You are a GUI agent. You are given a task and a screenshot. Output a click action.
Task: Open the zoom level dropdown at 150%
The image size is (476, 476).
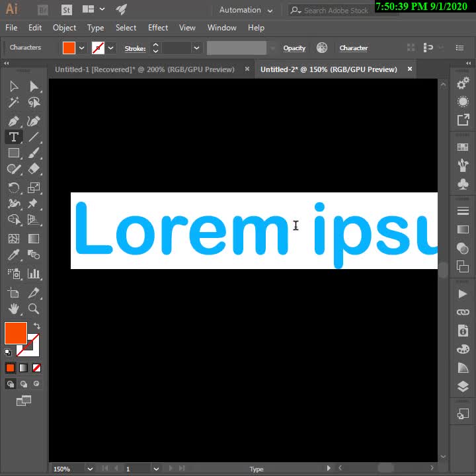tap(90, 469)
